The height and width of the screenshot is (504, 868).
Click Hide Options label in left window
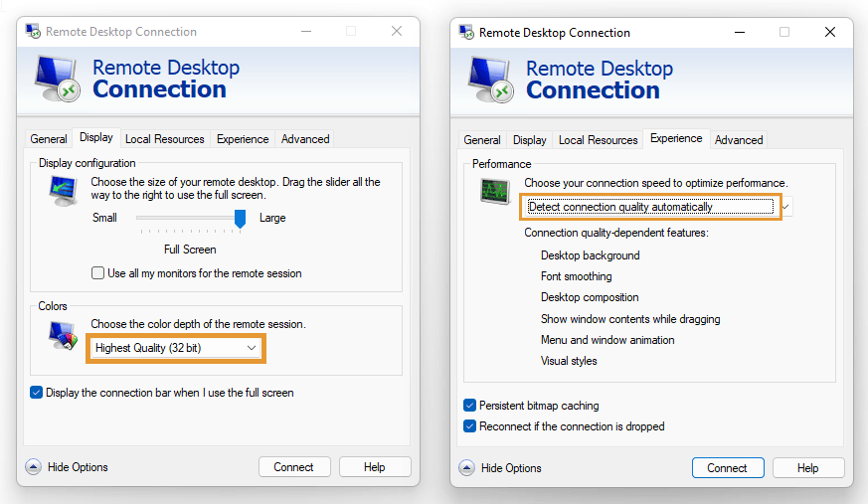click(78, 467)
